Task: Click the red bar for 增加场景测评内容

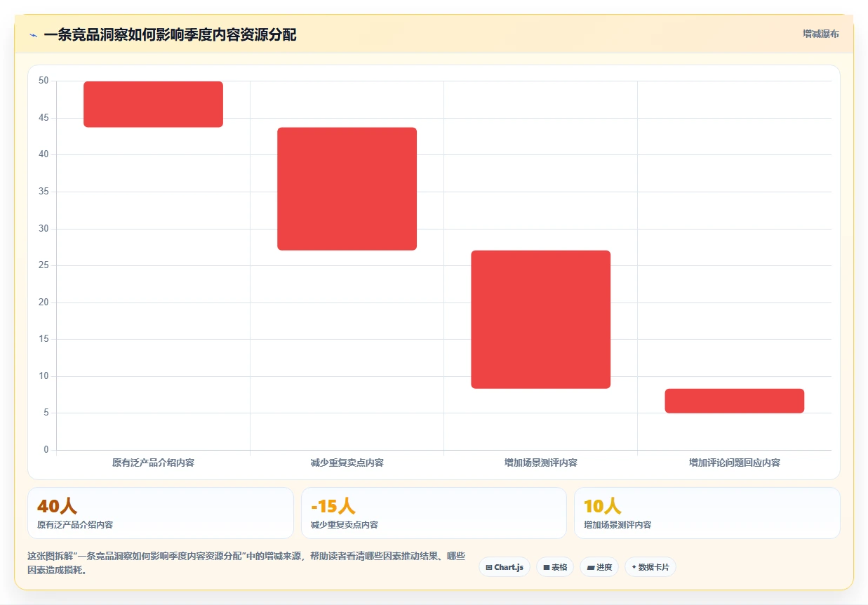Action: click(540, 319)
